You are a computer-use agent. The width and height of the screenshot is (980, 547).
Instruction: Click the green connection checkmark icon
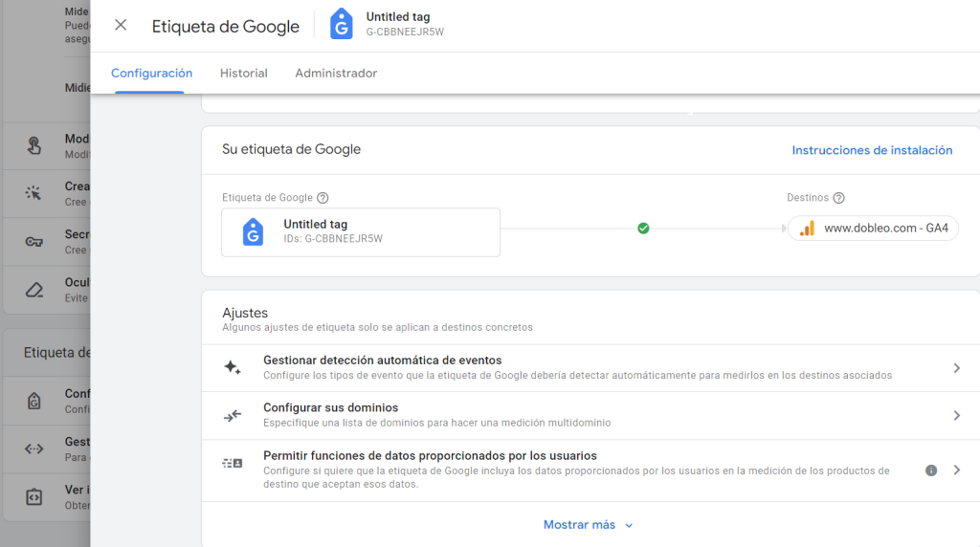tap(643, 229)
